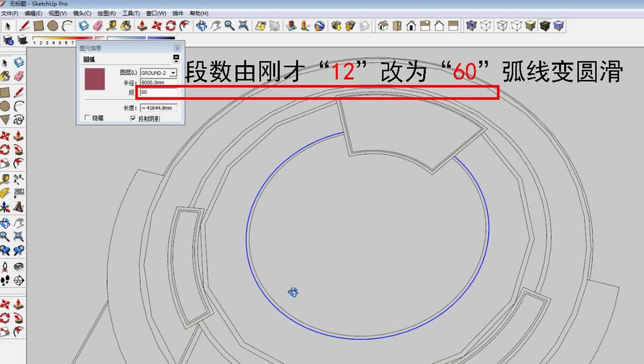Select the Text label tool in left toolbar

[19, 193]
